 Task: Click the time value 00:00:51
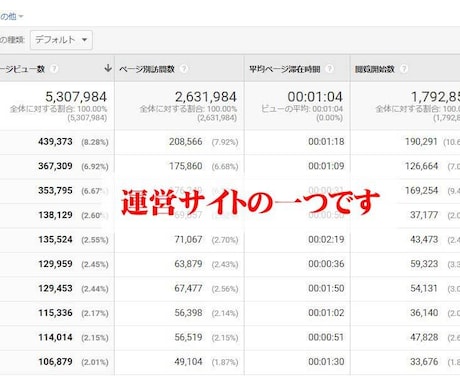point(326,337)
